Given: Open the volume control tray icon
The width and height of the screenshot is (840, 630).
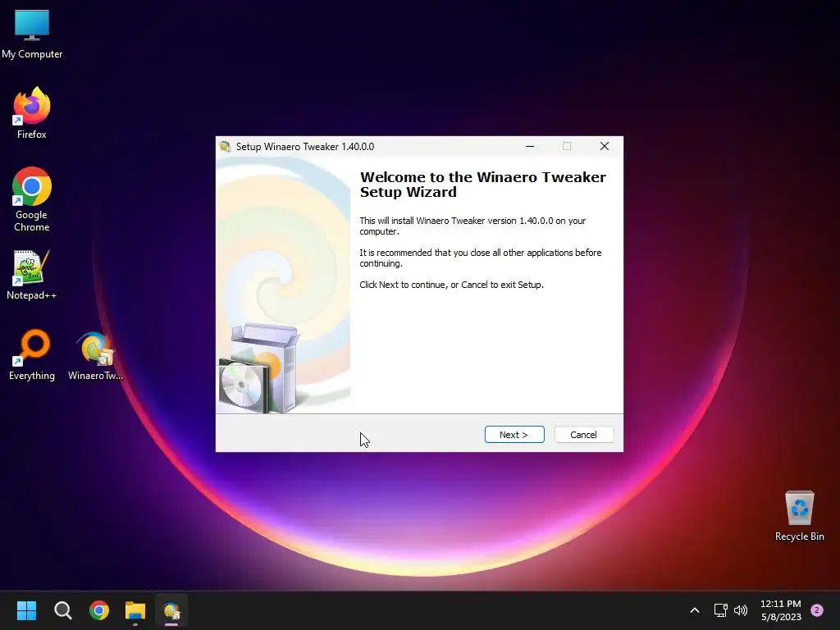Looking at the screenshot, I should click(x=741, y=610).
